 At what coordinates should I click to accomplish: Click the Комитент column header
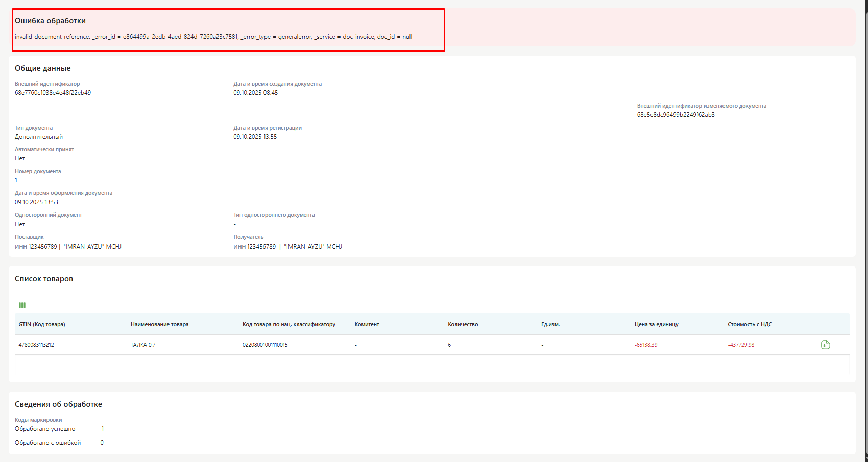tap(367, 324)
